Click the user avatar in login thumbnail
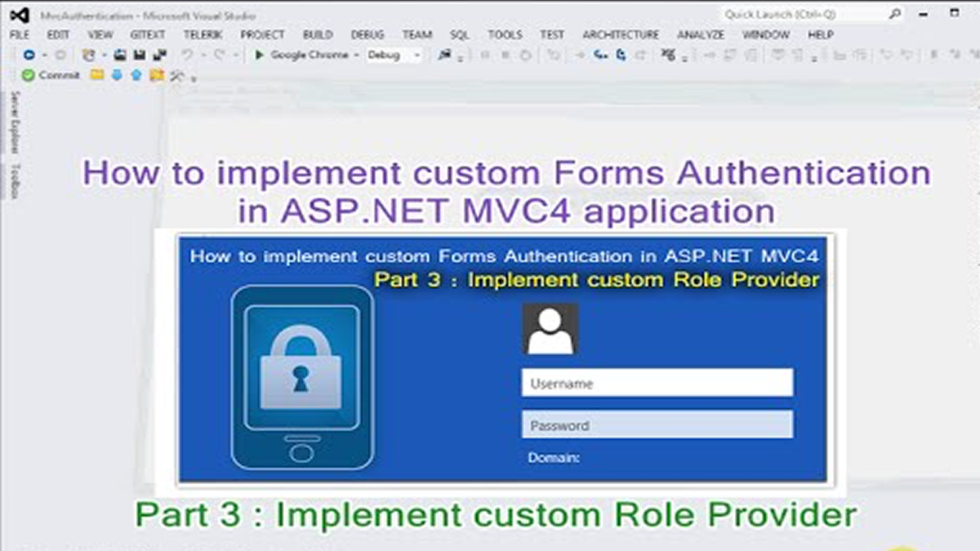 pyautogui.click(x=550, y=328)
